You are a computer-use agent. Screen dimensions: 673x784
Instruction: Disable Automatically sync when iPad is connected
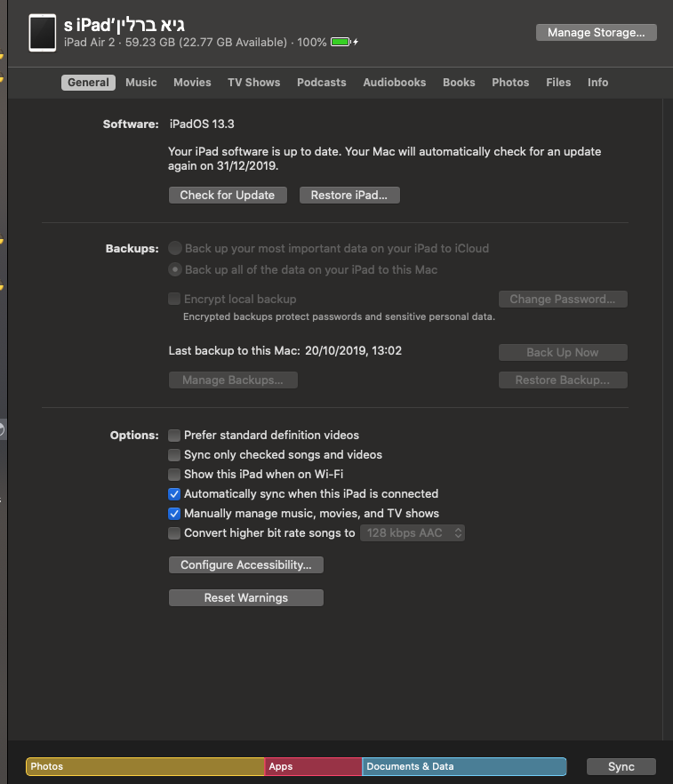[x=174, y=494]
